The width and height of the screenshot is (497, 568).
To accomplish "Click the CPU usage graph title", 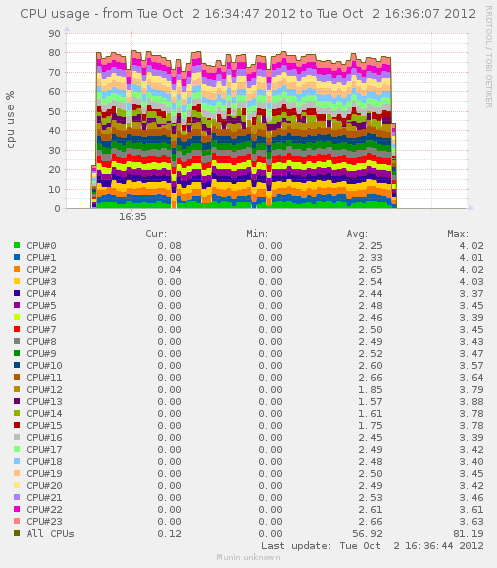I will point(248,14).
